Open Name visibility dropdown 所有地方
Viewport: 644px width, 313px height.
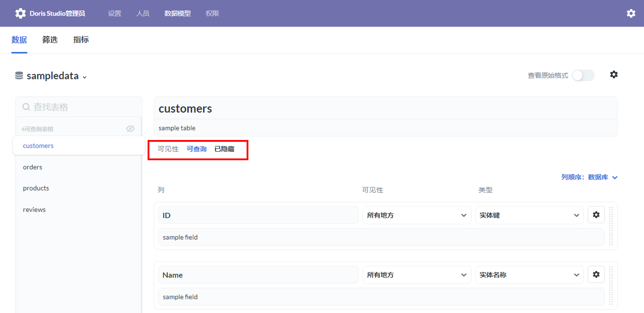(417, 275)
